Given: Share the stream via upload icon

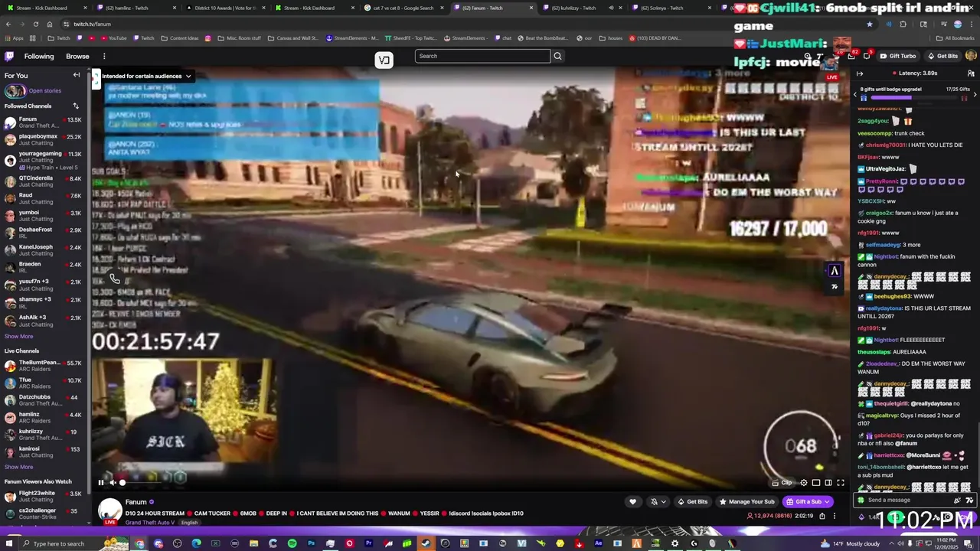Looking at the screenshot, I should (x=822, y=516).
